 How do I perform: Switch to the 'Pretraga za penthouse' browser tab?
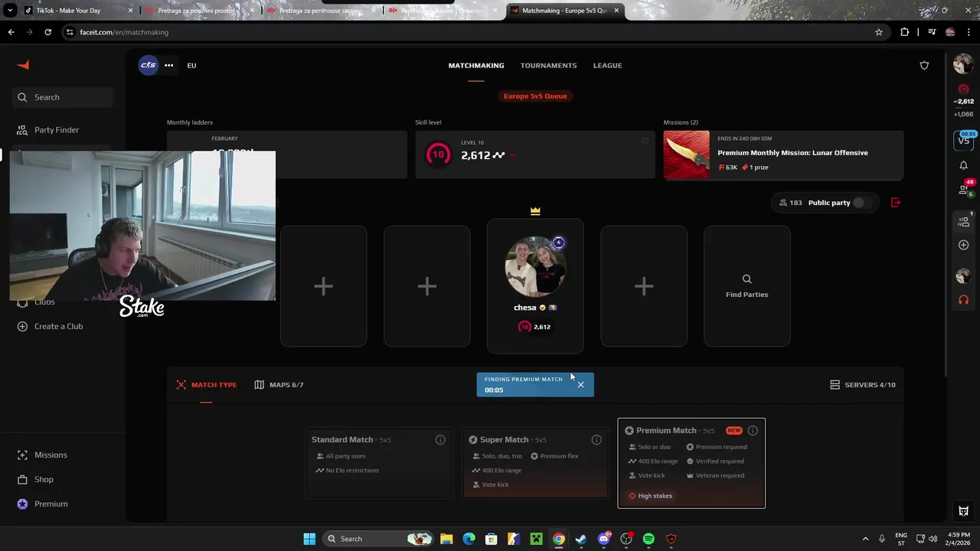(320, 11)
